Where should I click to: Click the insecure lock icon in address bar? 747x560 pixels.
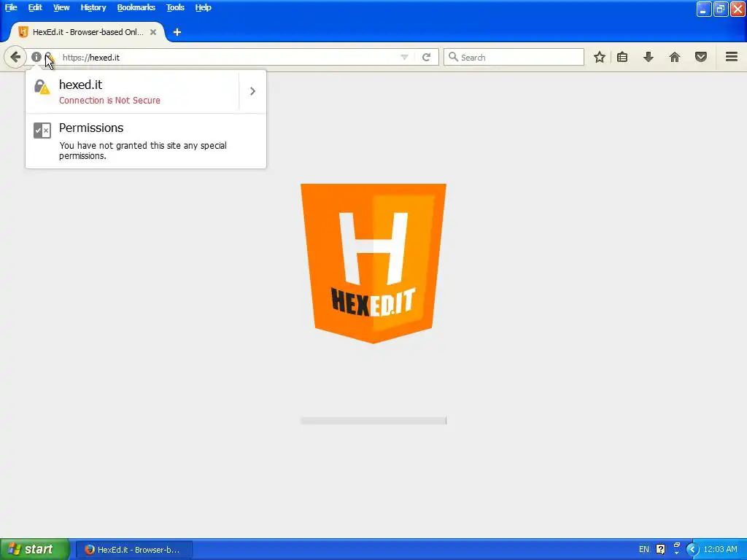49,58
